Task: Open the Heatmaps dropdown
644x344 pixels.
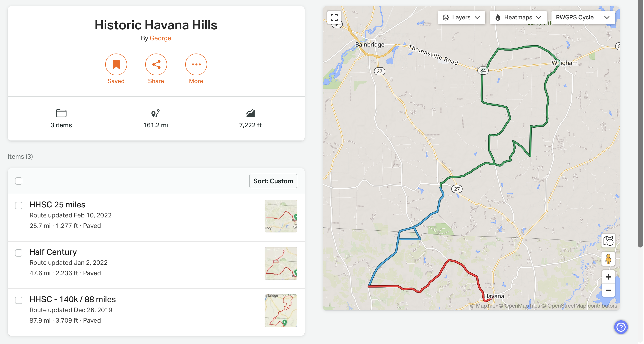Action: point(518,18)
